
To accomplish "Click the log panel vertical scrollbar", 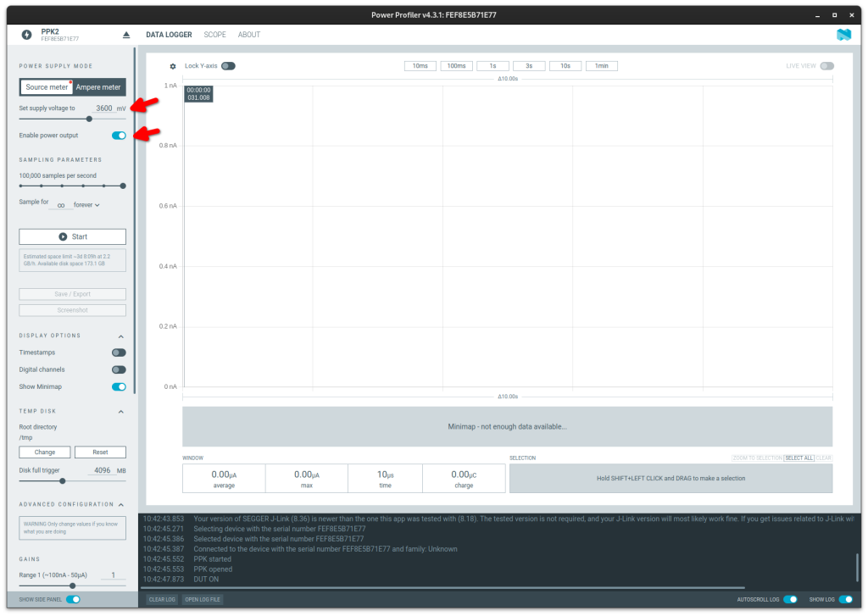I will 858,568.
